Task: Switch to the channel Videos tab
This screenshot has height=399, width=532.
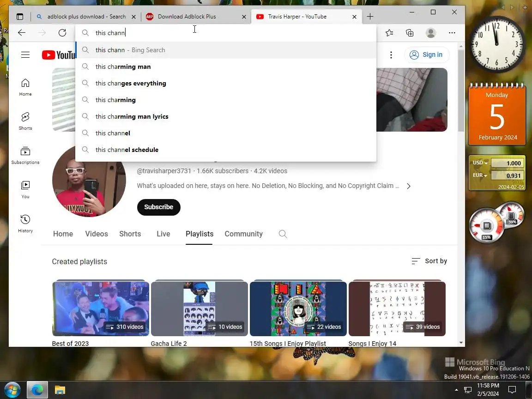Action: click(x=97, y=234)
